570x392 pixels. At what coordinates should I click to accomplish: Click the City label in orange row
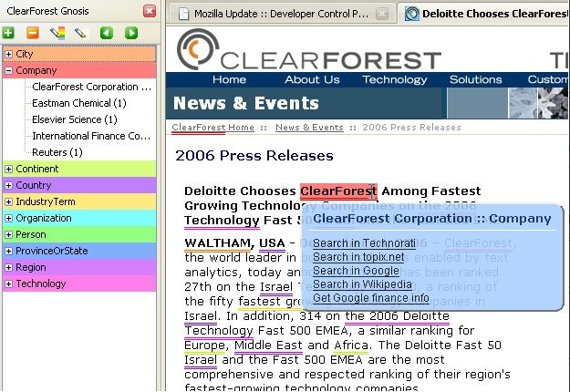[x=25, y=54]
